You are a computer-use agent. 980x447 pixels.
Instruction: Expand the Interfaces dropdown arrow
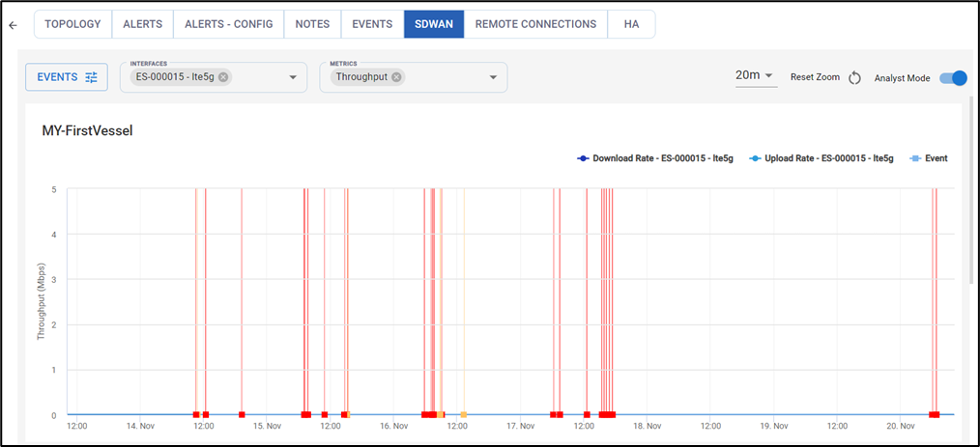click(x=293, y=77)
